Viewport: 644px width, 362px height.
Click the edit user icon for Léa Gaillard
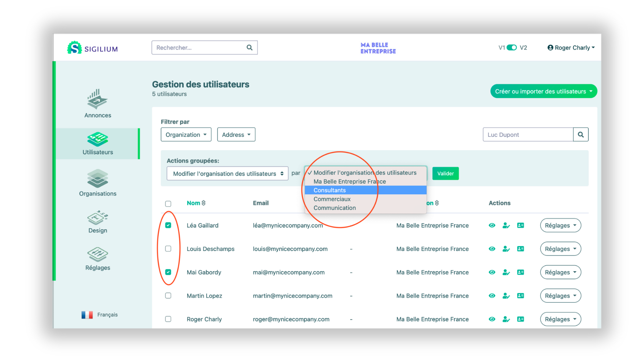(506, 226)
